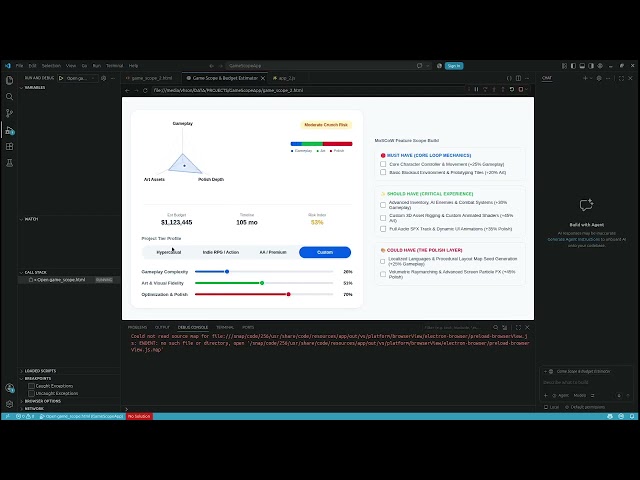Start a new chat with plus icon
The height and width of the screenshot is (480, 640).
[585, 78]
